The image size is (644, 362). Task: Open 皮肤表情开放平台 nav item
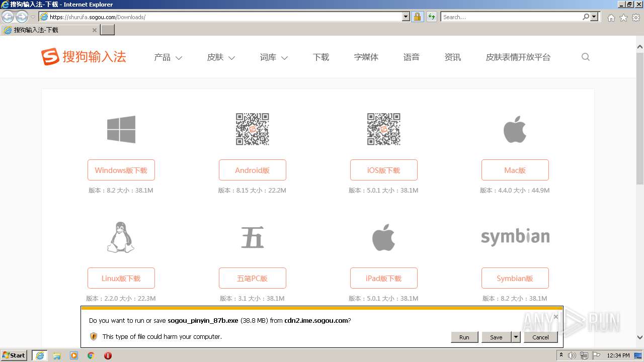pyautogui.click(x=518, y=57)
